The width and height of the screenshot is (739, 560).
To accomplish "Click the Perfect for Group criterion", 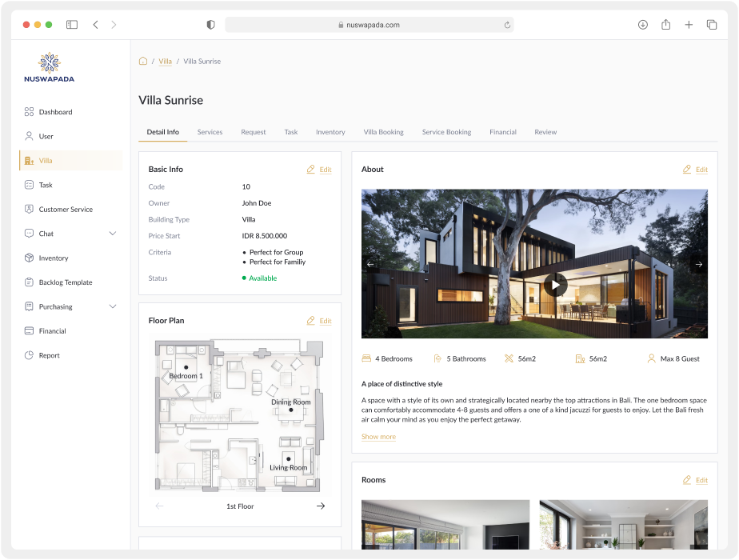I will 276,252.
